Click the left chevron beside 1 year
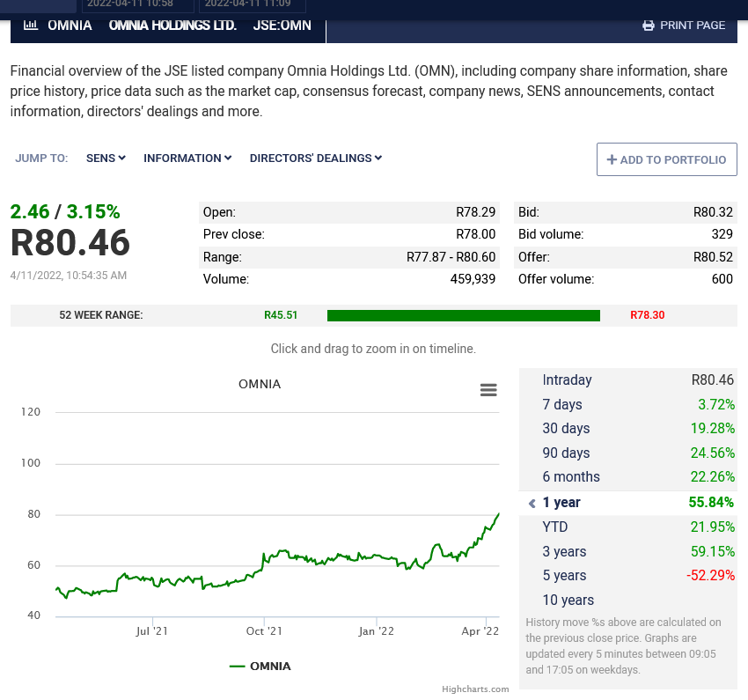This screenshot has height=700, width=748. point(532,503)
